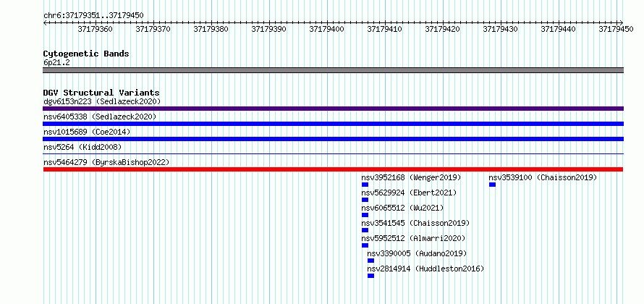The image size is (644, 304).
Task: Open nsv3390005 (Audano2019) variant label
Action: (x=417, y=253)
